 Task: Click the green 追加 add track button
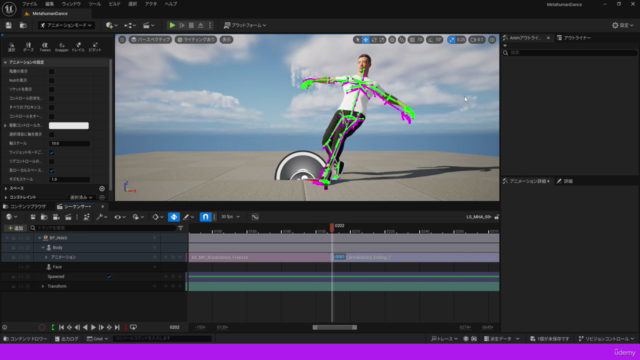tap(16, 228)
